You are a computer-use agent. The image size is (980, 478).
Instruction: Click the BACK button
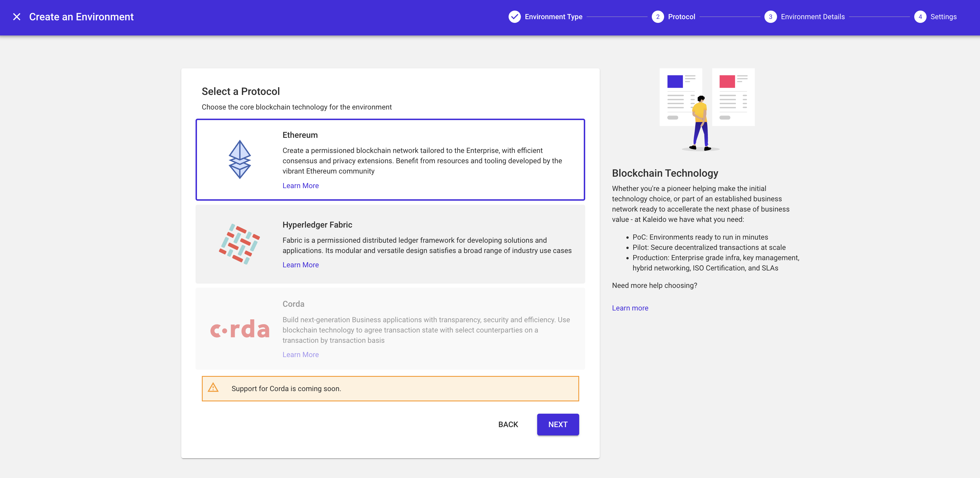(x=508, y=424)
